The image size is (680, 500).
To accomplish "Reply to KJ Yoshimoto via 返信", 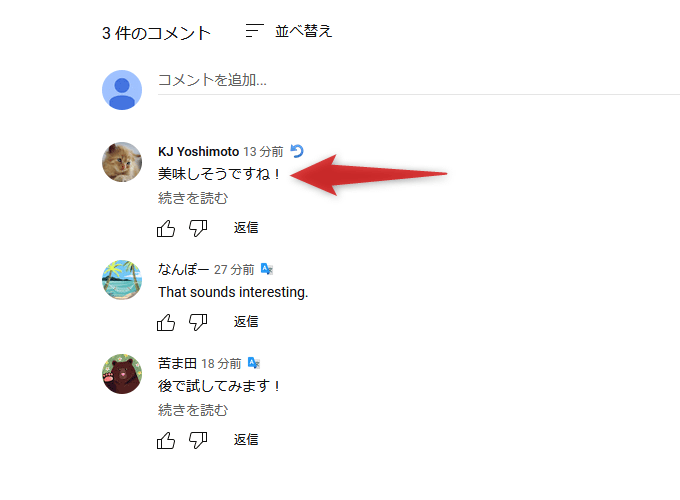I will point(246,228).
